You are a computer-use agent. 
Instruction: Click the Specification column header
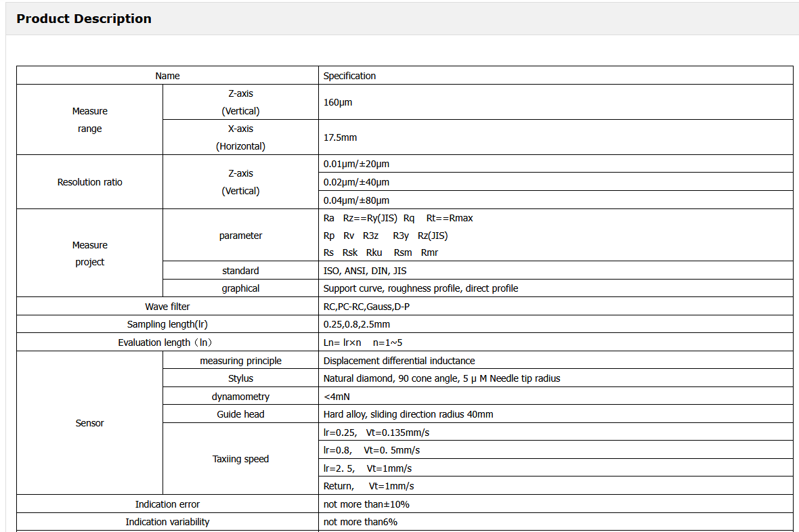349,76
